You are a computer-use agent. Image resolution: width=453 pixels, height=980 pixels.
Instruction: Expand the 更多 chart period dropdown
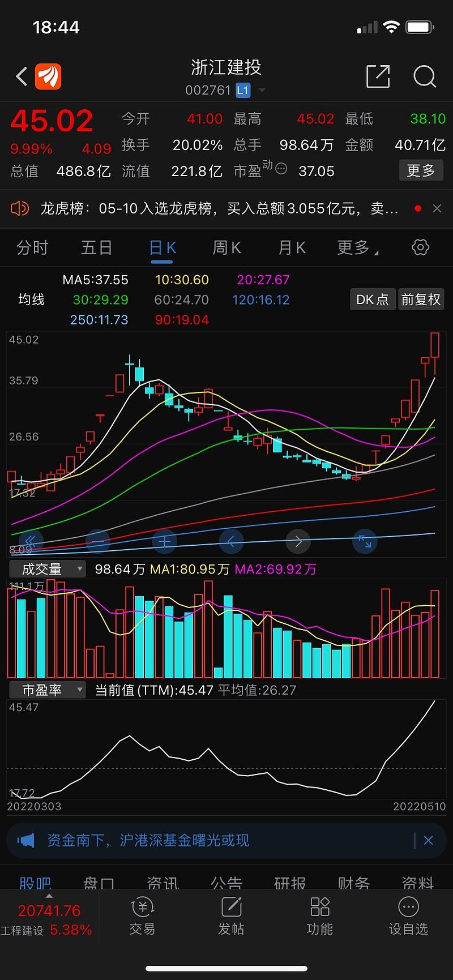[358, 248]
